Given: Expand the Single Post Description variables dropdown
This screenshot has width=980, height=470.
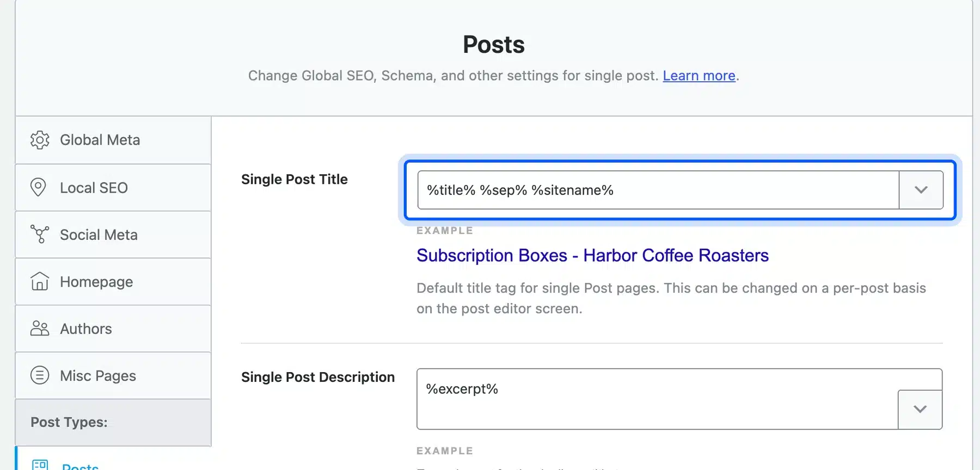Looking at the screenshot, I should (x=920, y=409).
